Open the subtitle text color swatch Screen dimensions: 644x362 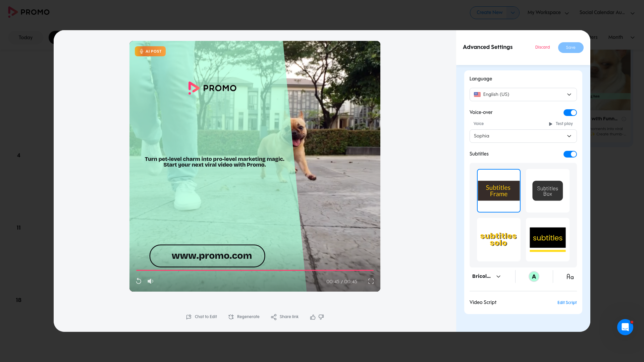534,277
